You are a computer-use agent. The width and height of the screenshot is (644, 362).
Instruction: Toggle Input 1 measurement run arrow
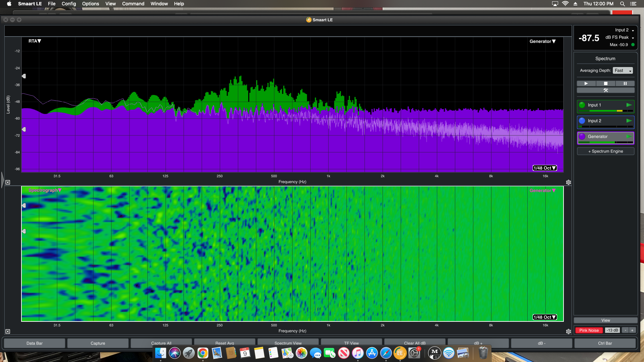(629, 105)
